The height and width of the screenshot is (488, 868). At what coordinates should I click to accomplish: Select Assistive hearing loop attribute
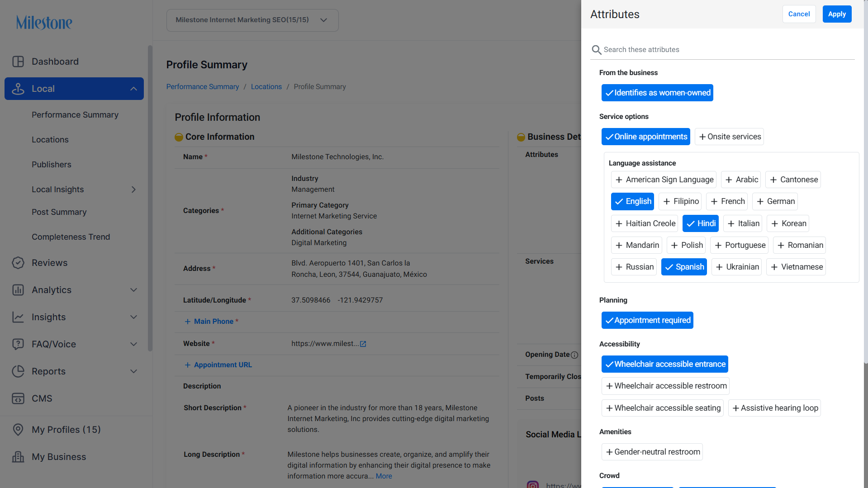(774, 408)
